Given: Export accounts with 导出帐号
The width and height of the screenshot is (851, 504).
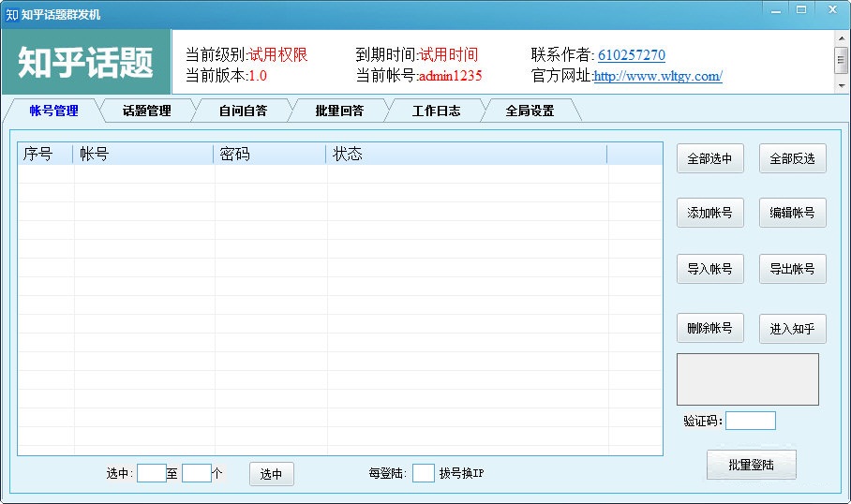Looking at the screenshot, I should pyautogui.click(x=792, y=269).
